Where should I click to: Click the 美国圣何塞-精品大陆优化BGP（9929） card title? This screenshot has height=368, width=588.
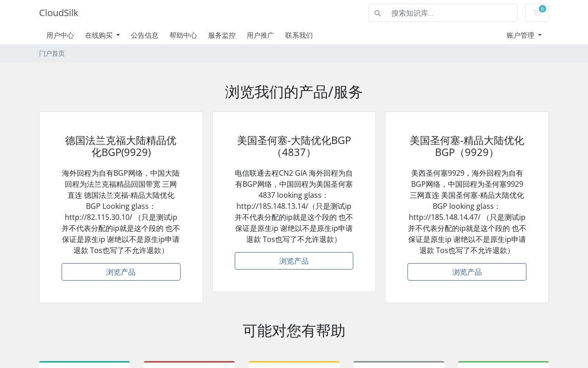coord(467,146)
